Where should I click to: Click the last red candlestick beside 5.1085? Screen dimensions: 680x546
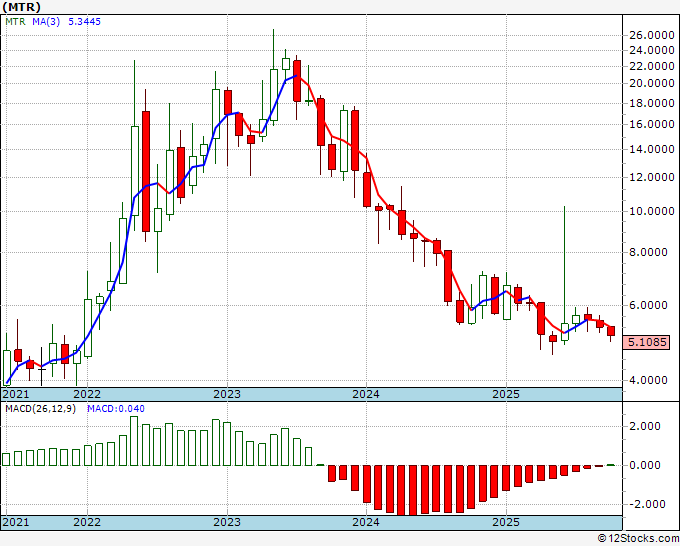pyautogui.click(x=611, y=331)
